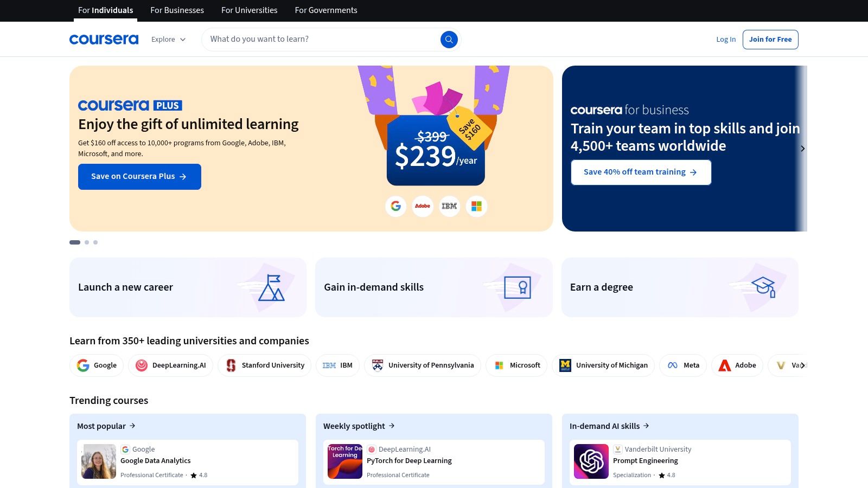Image resolution: width=868 pixels, height=488 pixels.
Task: Open the Most popular arrow
Action: (132, 426)
